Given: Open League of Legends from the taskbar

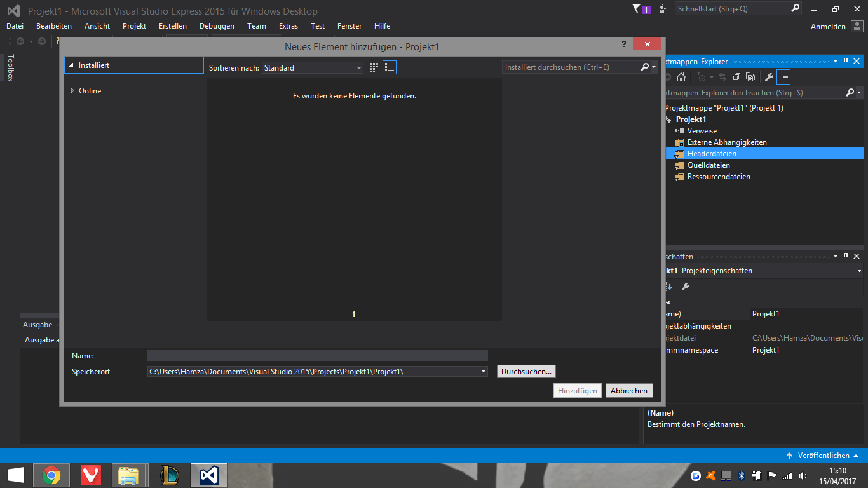Looking at the screenshot, I should [170, 475].
